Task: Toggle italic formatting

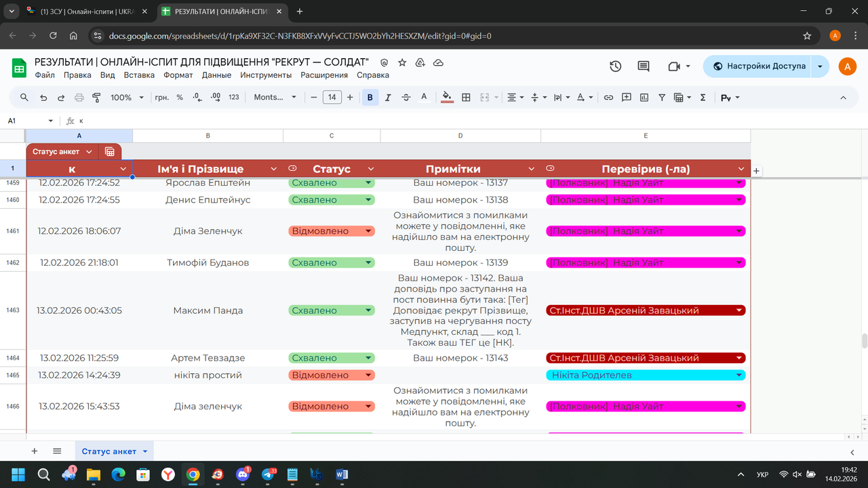Action: point(388,98)
